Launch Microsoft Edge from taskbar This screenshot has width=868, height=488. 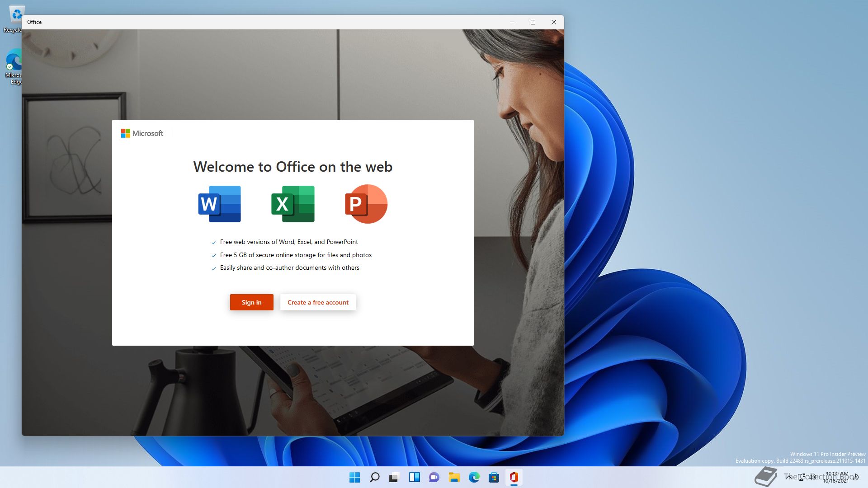[474, 477]
